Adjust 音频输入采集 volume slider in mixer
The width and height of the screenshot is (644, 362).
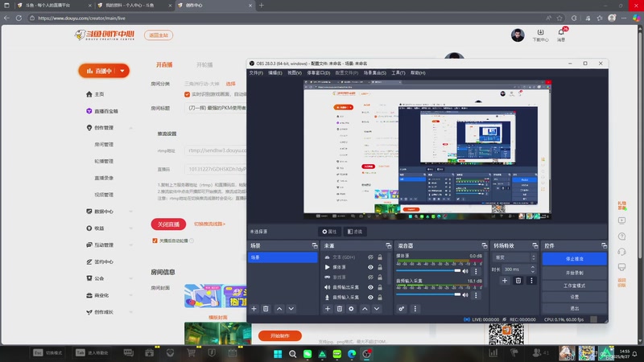[428, 294]
